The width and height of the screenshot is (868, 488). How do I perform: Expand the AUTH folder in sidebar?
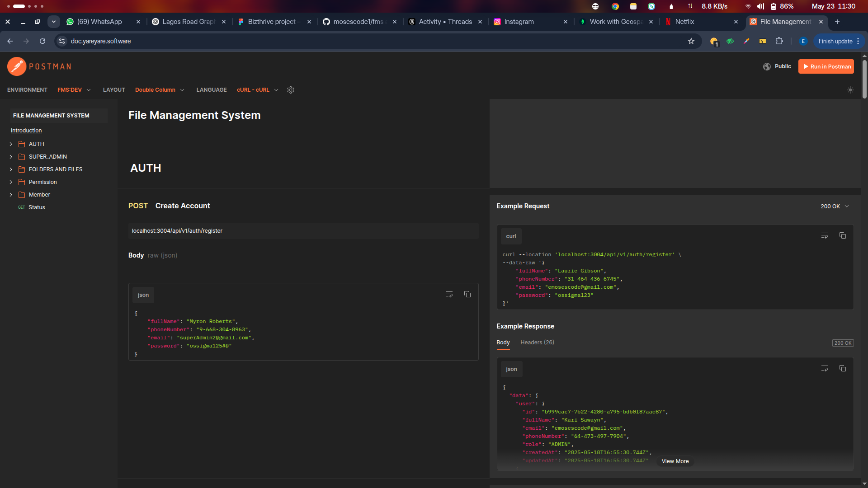(11, 144)
